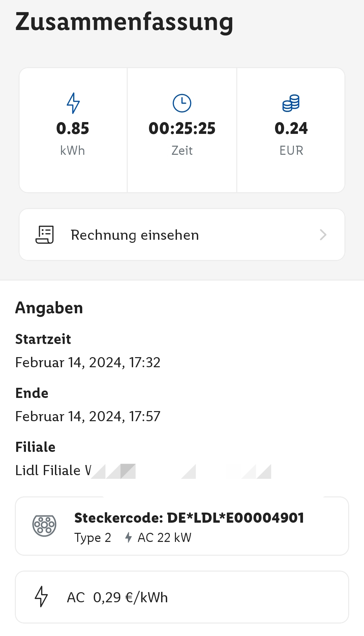The image size is (364, 636).
Task: Open Rechnung einsehen invoice link
Action: pos(135,235)
